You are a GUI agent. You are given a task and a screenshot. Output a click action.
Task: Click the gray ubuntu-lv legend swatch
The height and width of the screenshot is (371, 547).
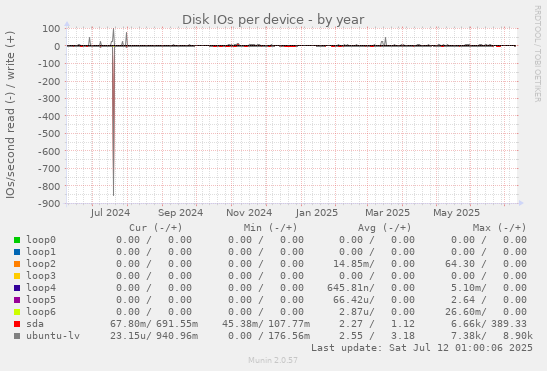[17, 336]
